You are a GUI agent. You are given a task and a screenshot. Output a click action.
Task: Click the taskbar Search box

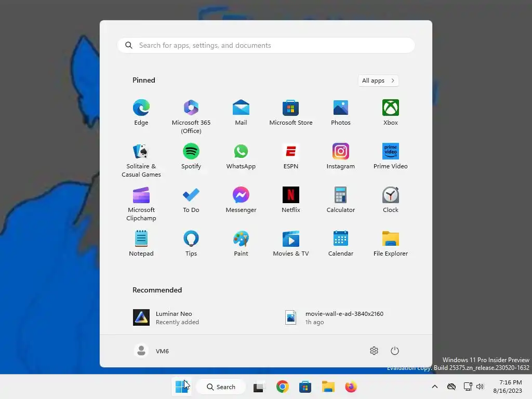(x=221, y=387)
